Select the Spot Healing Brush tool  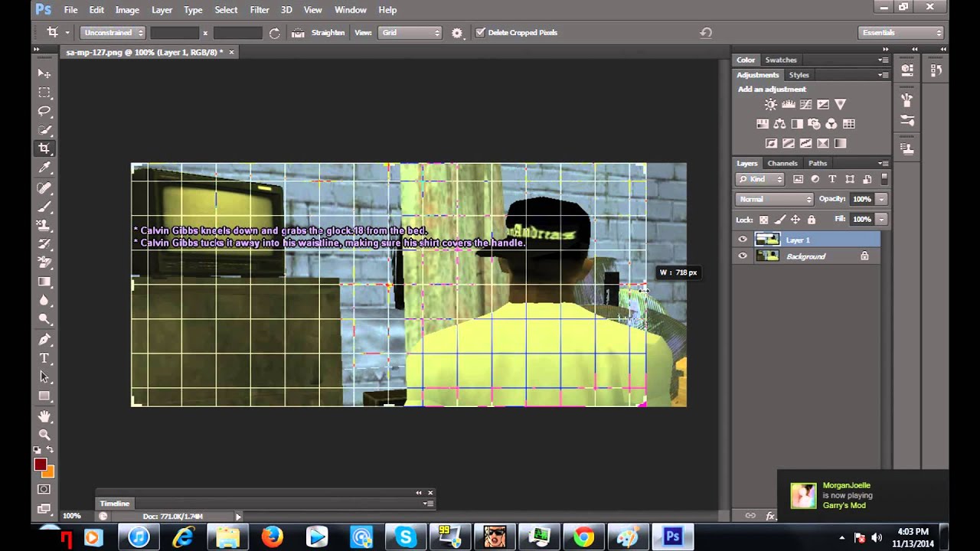tap(44, 187)
